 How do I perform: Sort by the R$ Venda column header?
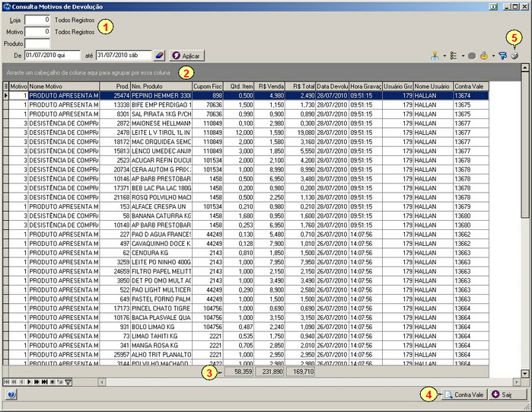tap(269, 87)
